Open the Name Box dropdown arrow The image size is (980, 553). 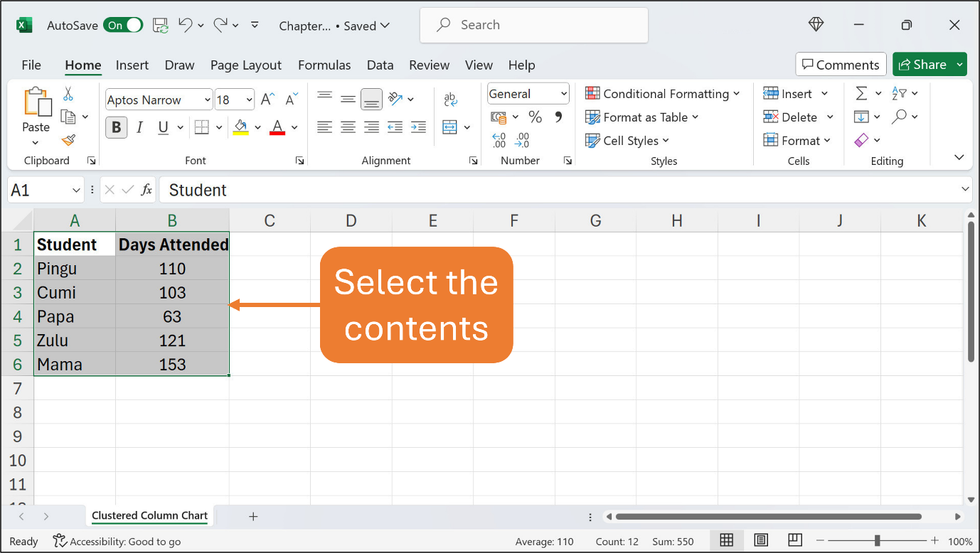tap(77, 190)
